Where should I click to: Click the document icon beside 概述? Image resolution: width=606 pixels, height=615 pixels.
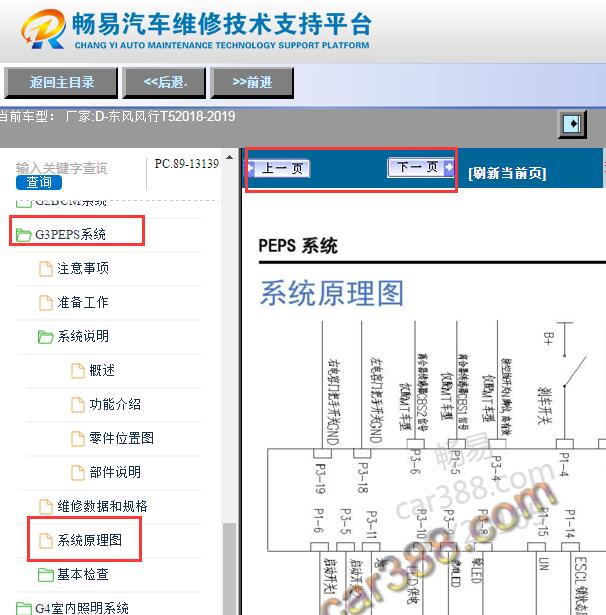[78, 371]
